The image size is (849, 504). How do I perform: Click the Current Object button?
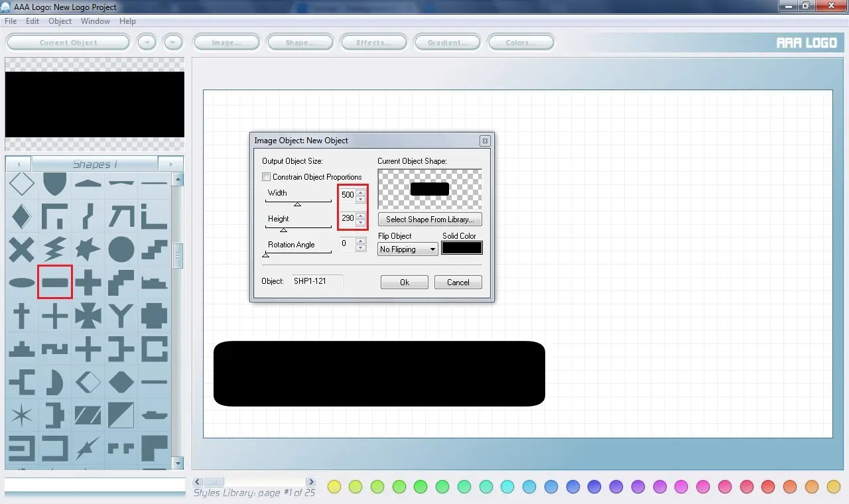(x=68, y=42)
